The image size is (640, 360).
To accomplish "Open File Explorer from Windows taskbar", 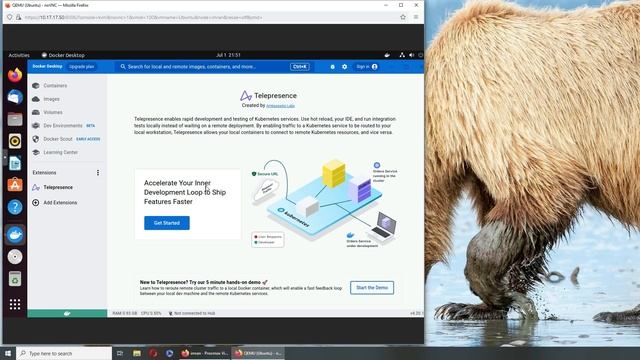I will coord(137,353).
